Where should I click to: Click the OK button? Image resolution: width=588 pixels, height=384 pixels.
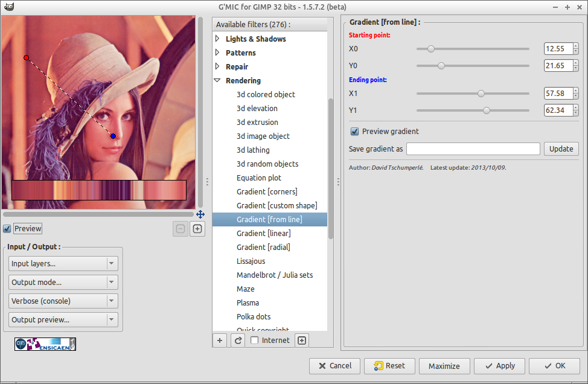(x=554, y=366)
